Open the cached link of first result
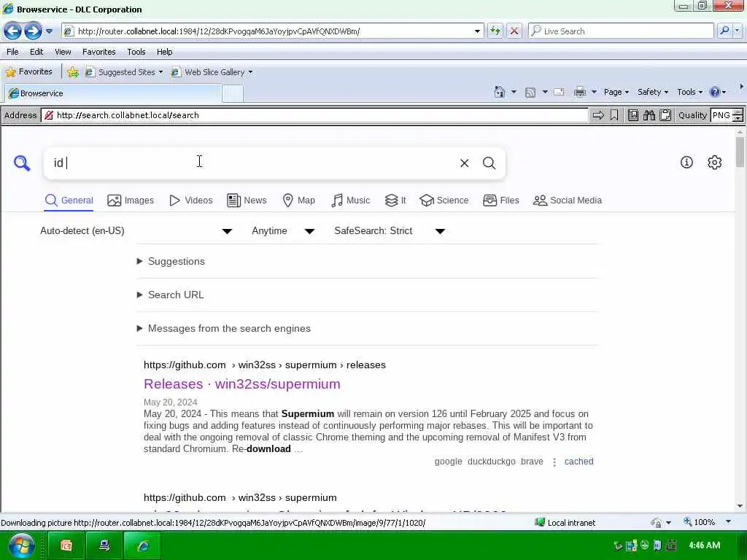 click(578, 462)
